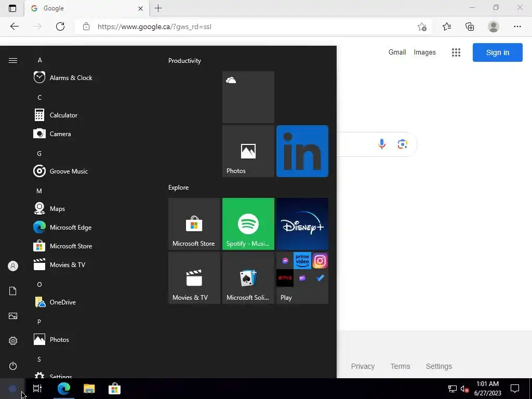Open Microsoft Store from the taskbar
This screenshot has height=399, width=532.
[x=114, y=389]
